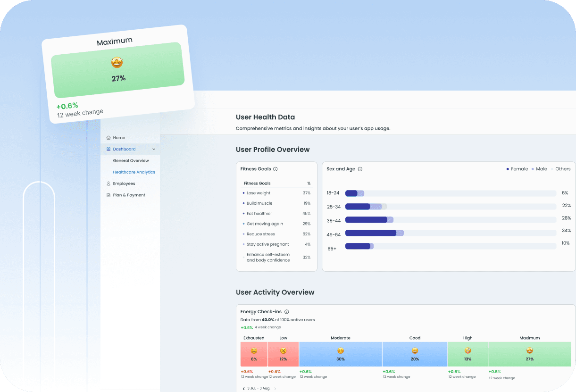Click the Employees person icon in sidebar

click(x=109, y=183)
